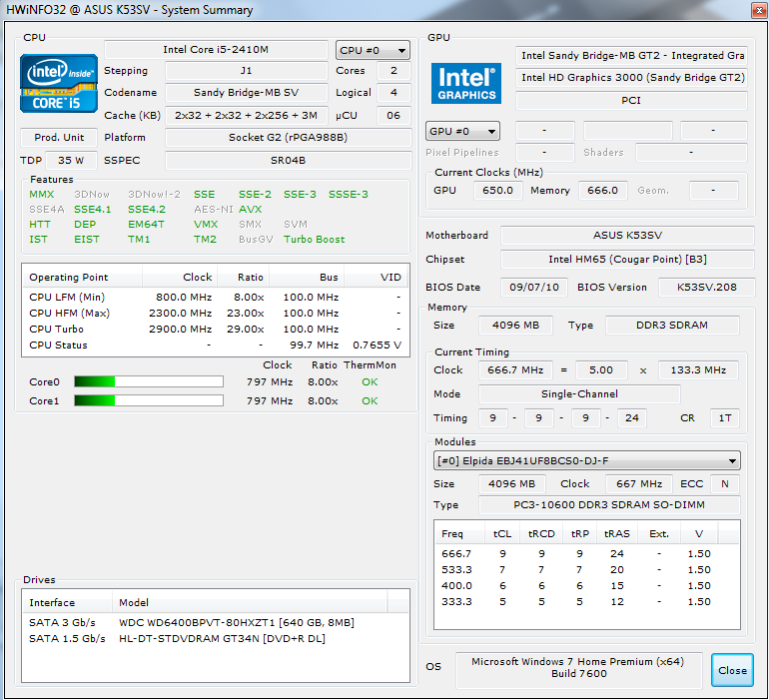Click the PCI bus field
Viewport: 769px width, 700px height.
pyautogui.click(x=631, y=101)
